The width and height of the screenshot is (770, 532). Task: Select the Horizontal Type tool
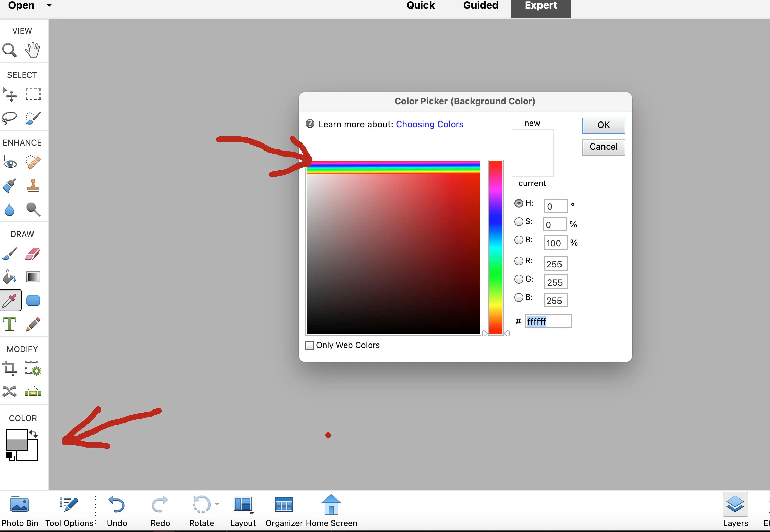(9, 324)
